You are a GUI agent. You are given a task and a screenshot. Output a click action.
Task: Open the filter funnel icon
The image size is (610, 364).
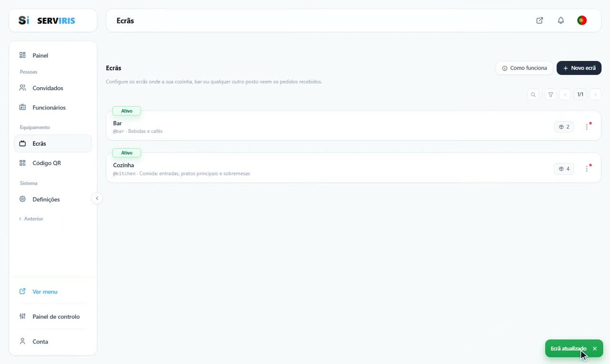551,94
